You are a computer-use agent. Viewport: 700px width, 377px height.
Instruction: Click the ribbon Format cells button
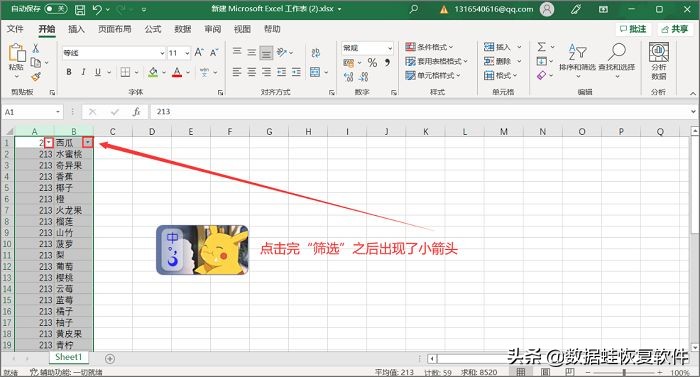pos(500,75)
